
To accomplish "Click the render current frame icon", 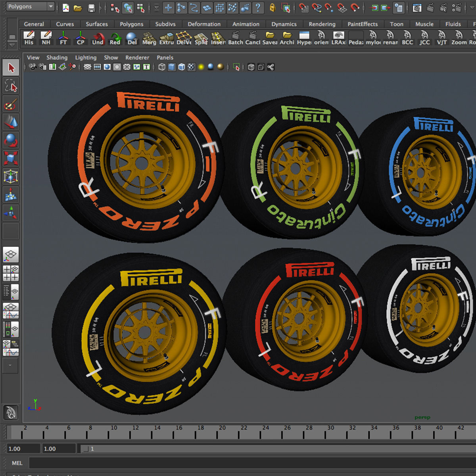I will [430, 8].
